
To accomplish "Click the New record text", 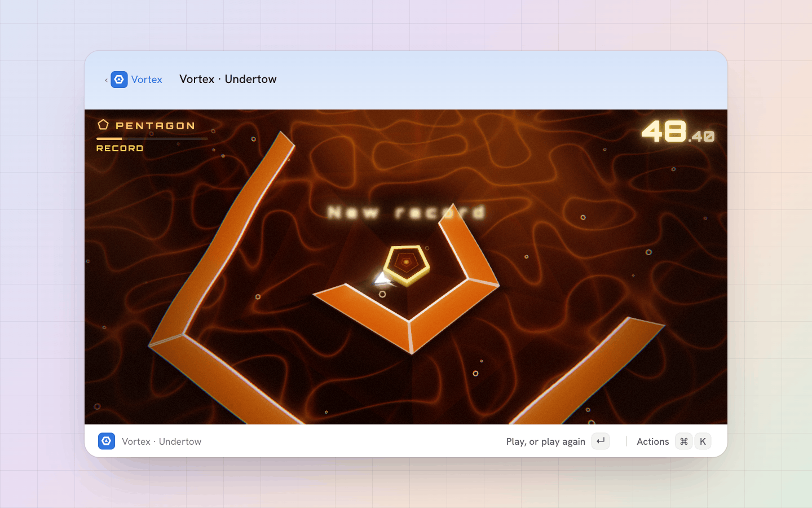I will coord(406,212).
